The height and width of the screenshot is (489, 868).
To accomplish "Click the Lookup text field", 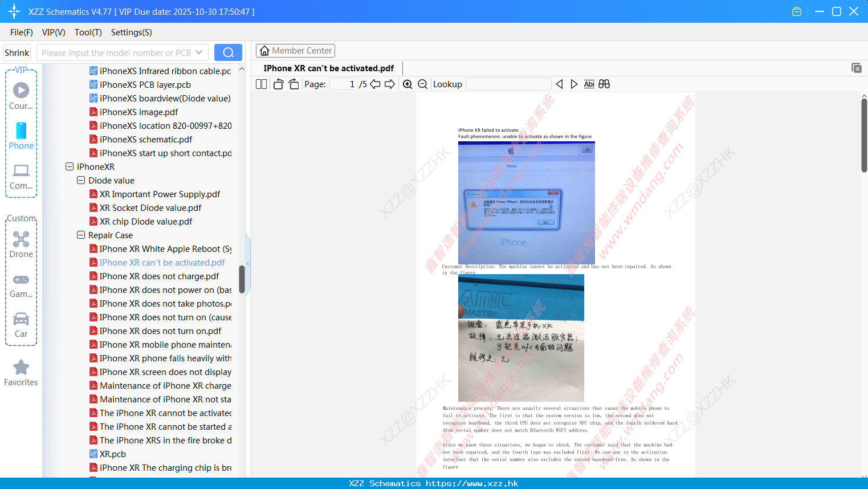I will [x=509, y=84].
